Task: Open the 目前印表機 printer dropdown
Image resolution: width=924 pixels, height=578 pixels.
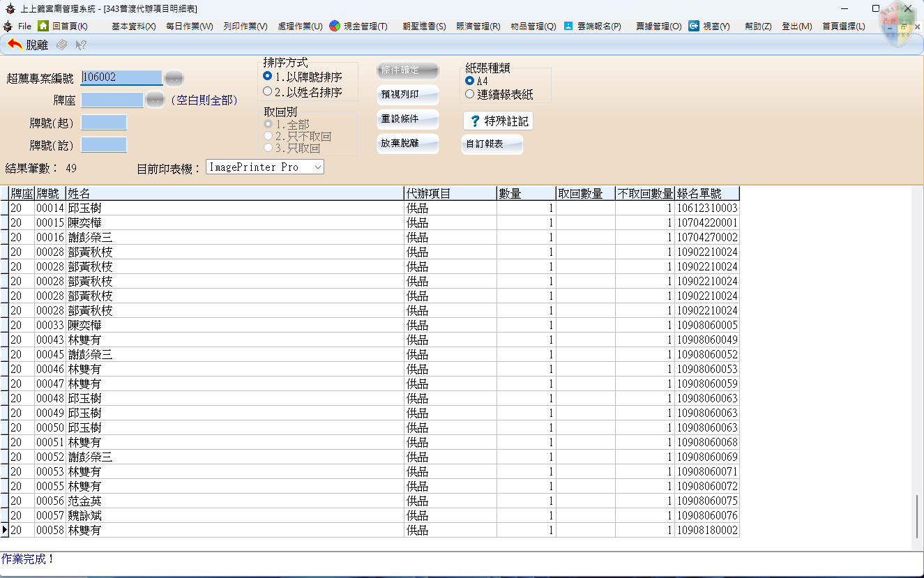Action: (317, 167)
